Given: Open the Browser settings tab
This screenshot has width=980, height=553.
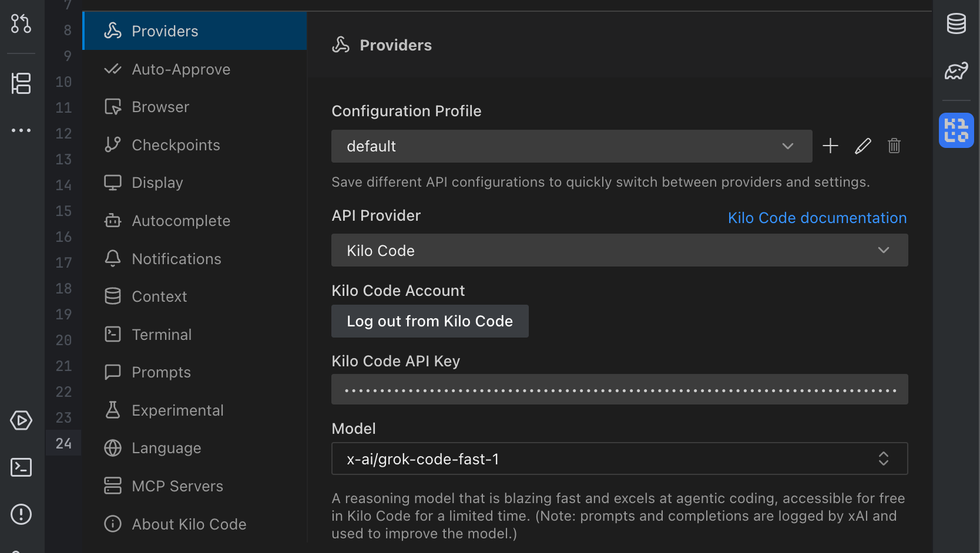Looking at the screenshot, I should tap(195, 107).
